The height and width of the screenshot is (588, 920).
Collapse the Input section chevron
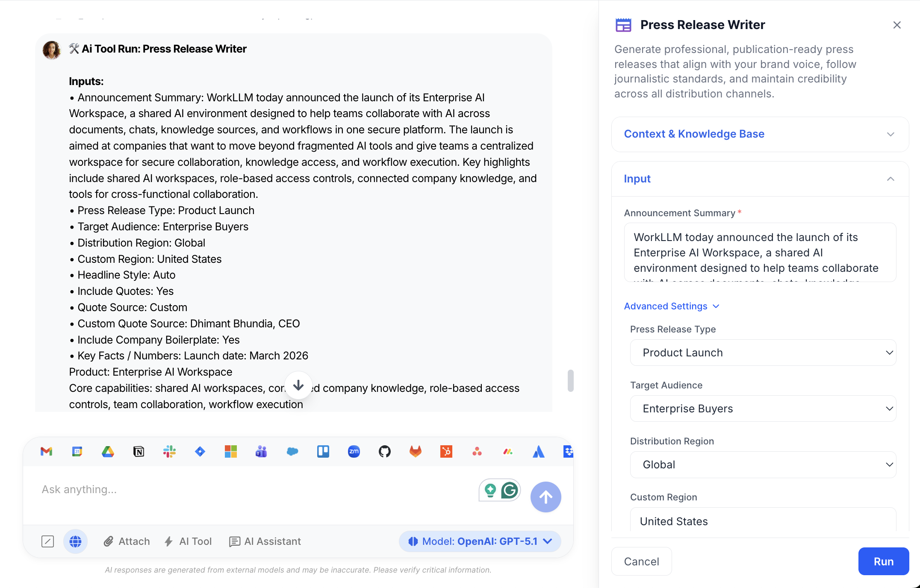pyautogui.click(x=891, y=179)
